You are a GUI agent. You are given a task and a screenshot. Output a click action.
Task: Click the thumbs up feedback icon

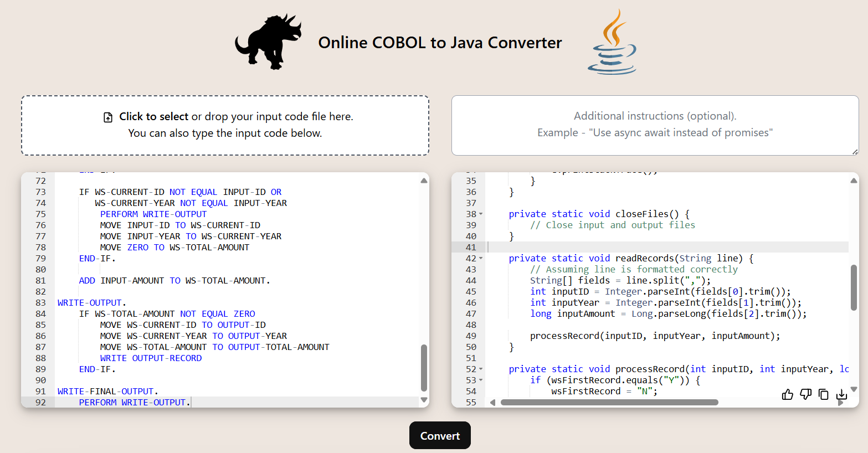[x=787, y=394]
